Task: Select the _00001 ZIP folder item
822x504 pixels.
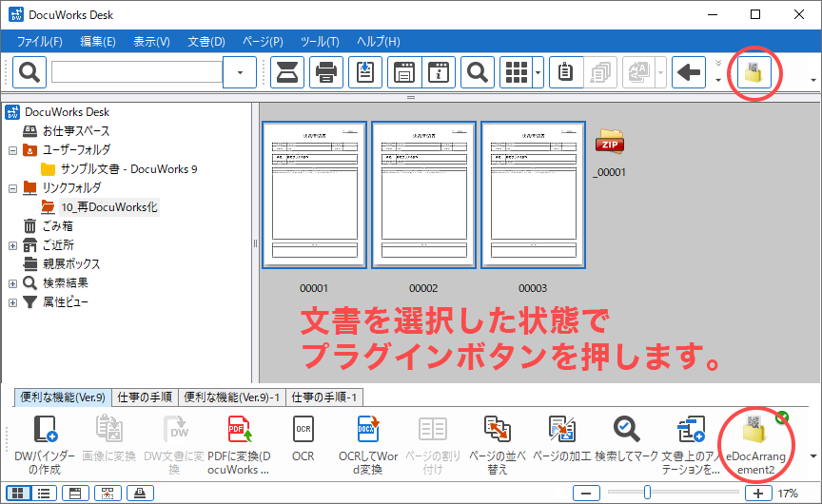Action: pyautogui.click(x=610, y=152)
